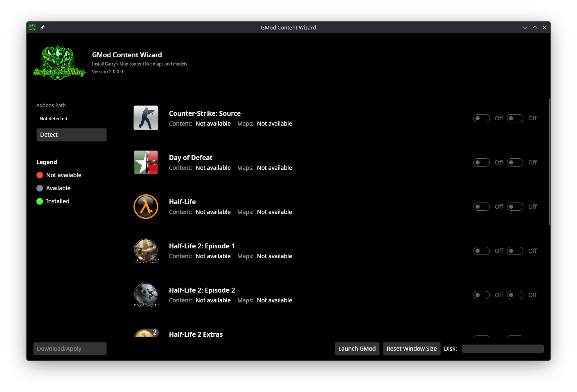The height and width of the screenshot is (392, 577).
Task: Click the 'Available' legend label
Action: [59, 188]
